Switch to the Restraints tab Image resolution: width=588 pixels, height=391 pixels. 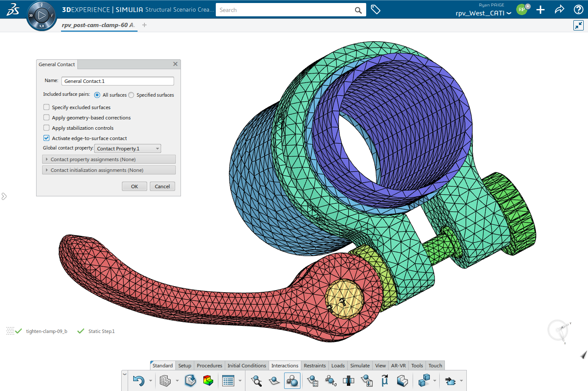(315, 365)
